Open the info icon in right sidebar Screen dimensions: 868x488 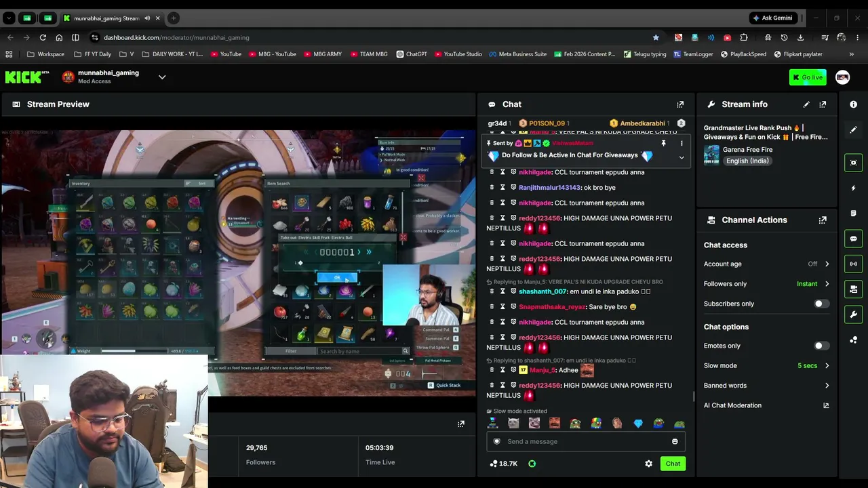854,104
